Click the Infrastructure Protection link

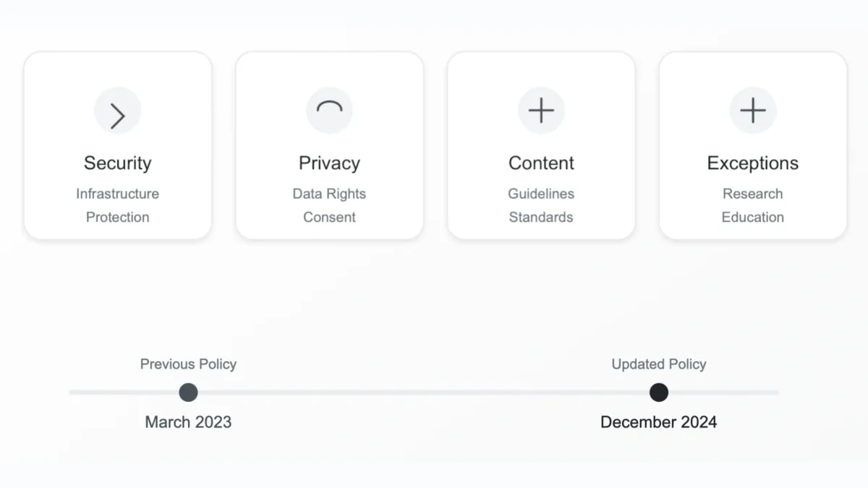pyautogui.click(x=117, y=205)
